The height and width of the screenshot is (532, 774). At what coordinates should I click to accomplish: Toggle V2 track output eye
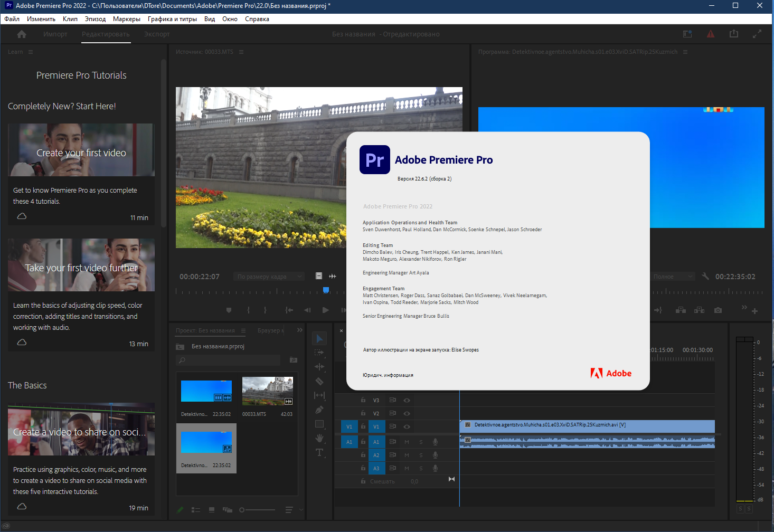407,414
